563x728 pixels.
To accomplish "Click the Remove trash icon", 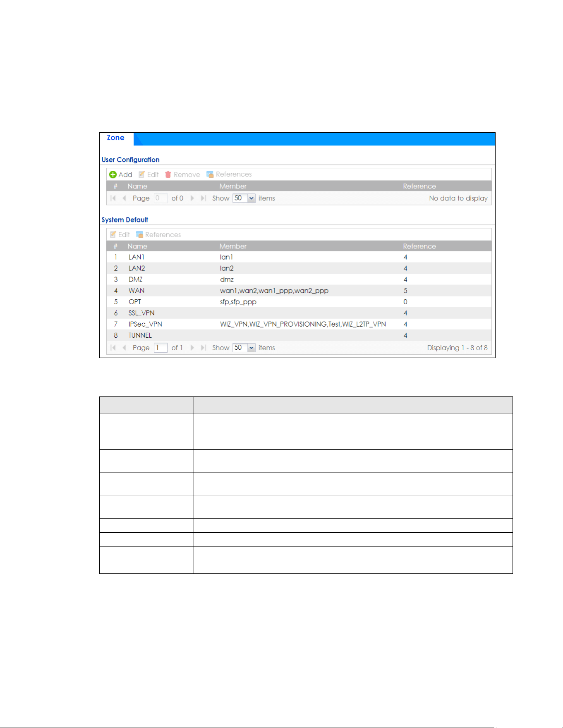I will click(168, 174).
